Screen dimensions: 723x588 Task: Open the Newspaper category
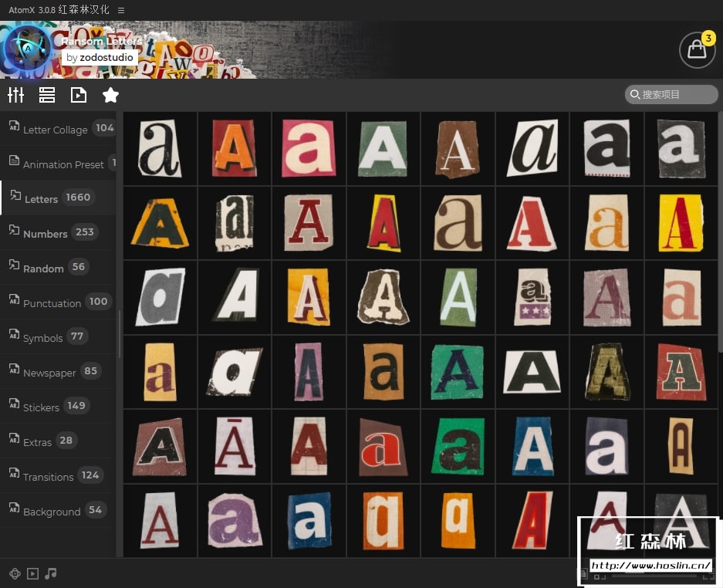click(58, 372)
